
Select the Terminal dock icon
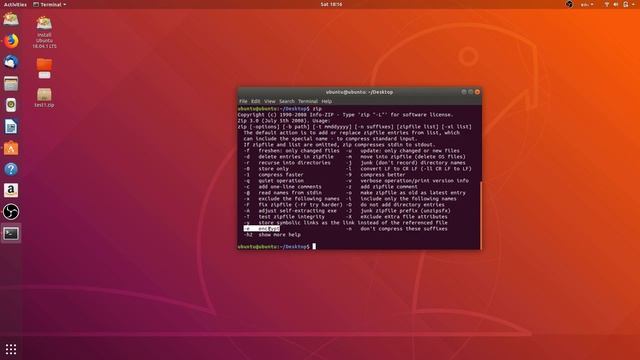11,233
